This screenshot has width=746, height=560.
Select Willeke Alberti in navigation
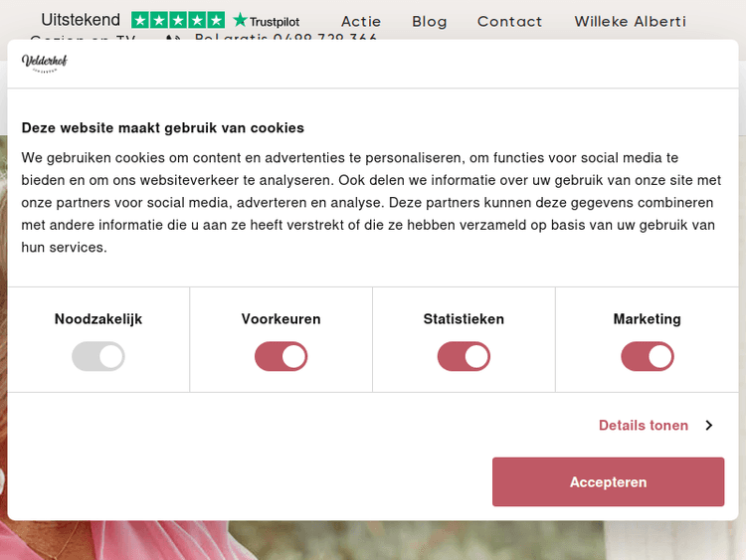tap(631, 22)
